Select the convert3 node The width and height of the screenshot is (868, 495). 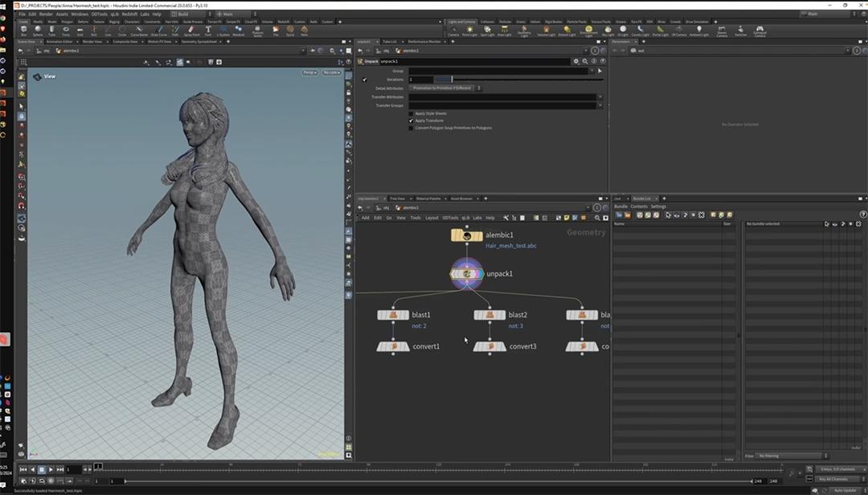click(489, 346)
